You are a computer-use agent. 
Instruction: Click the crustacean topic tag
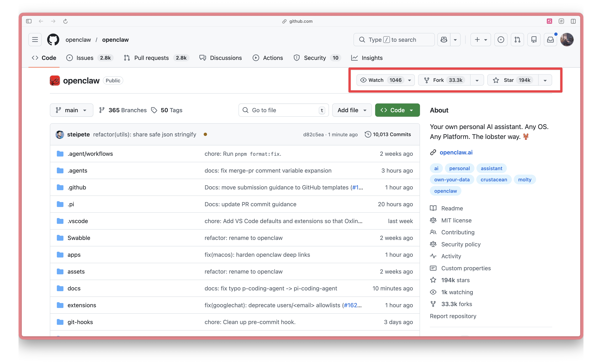tap(494, 180)
